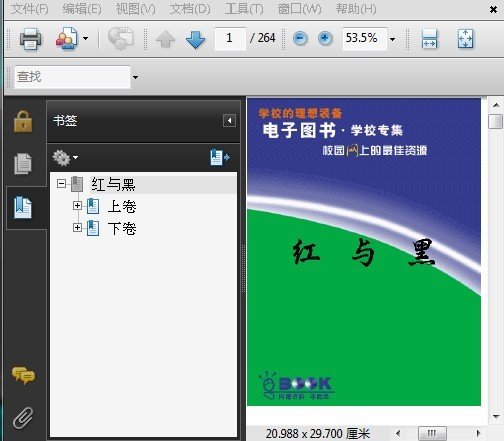
Task: Open the 视图(V) menu
Action: click(x=136, y=9)
